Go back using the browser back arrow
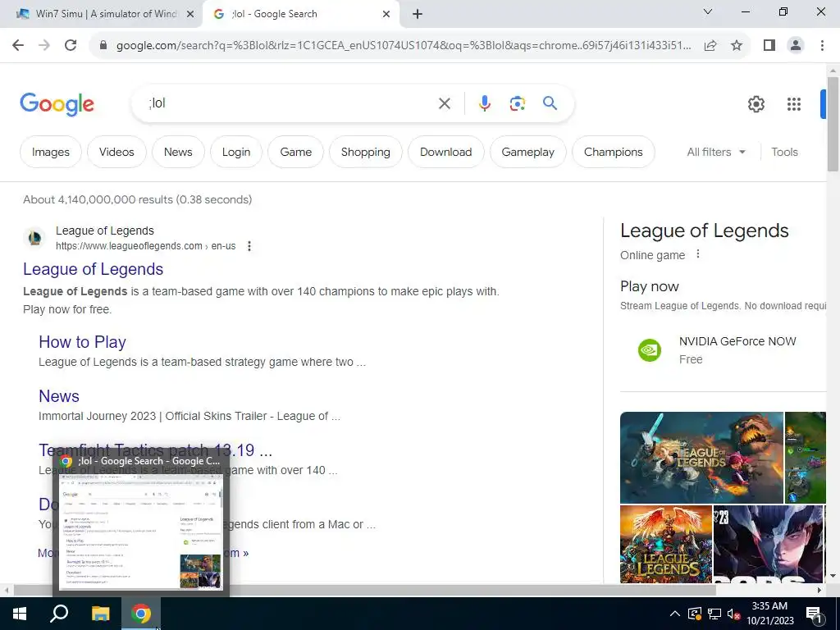 tap(18, 46)
